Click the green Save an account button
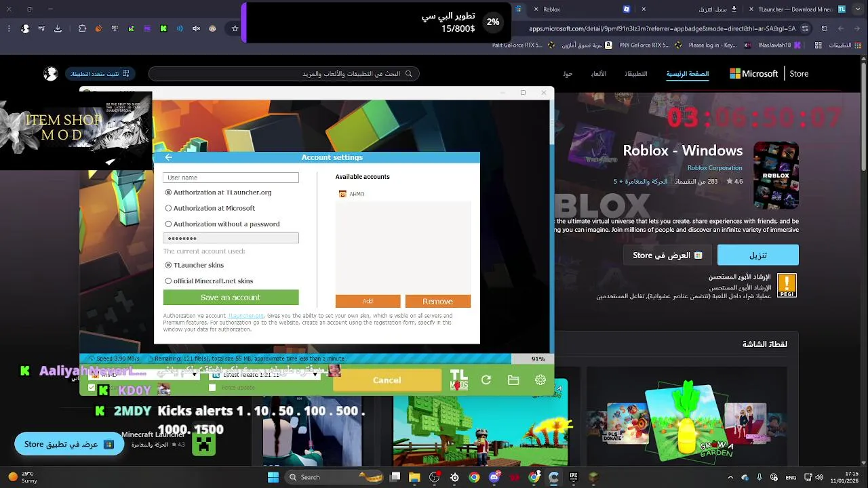 point(231,298)
